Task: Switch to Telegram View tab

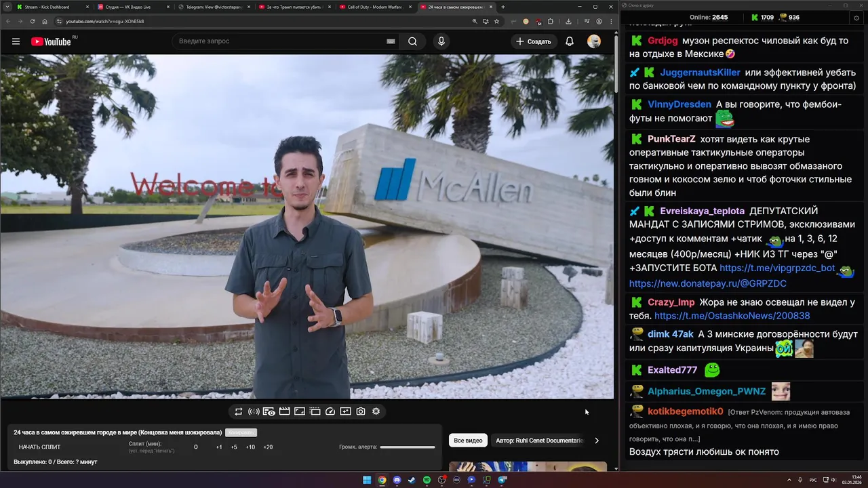Action: click(214, 7)
